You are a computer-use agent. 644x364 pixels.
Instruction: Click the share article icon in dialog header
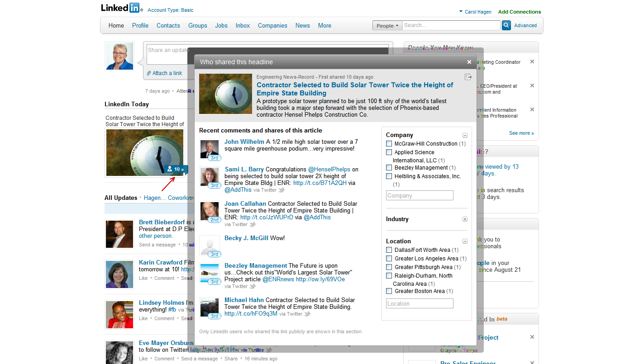[468, 77]
